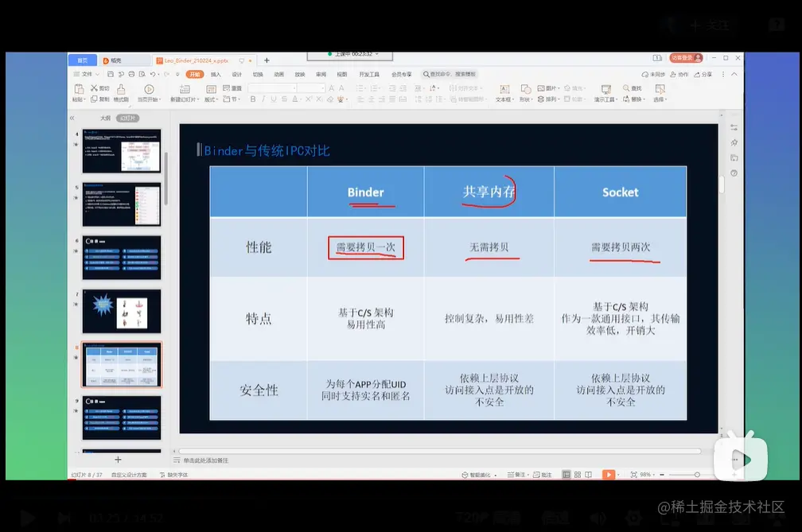802x532 pixels.
Task: Toggle underline formatting
Action: click(272, 99)
